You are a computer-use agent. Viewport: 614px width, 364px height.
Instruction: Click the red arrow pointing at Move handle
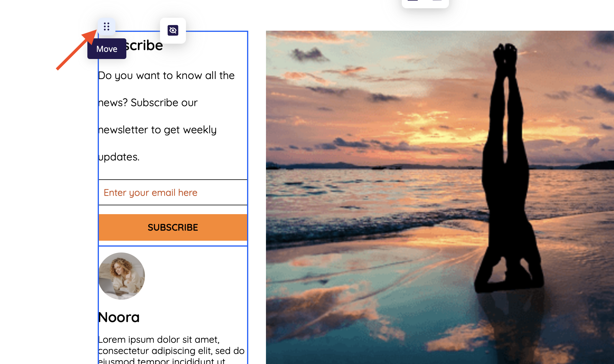[x=76, y=50]
